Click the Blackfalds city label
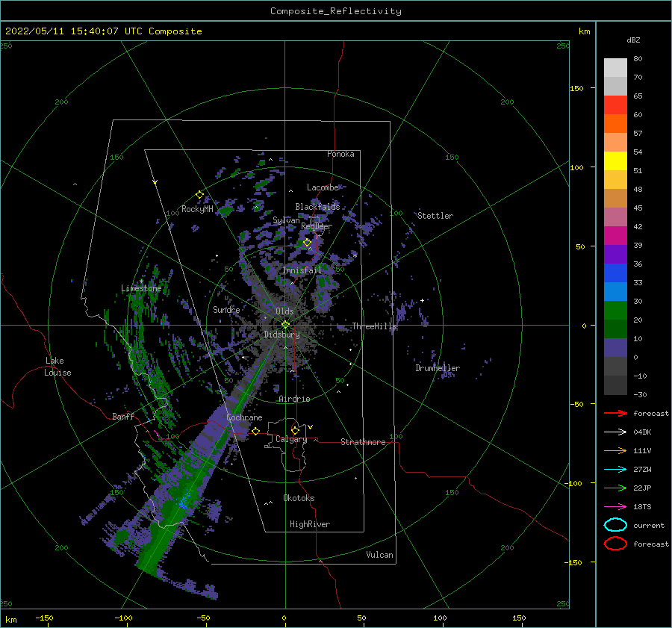The image size is (672, 628). [x=317, y=207]
